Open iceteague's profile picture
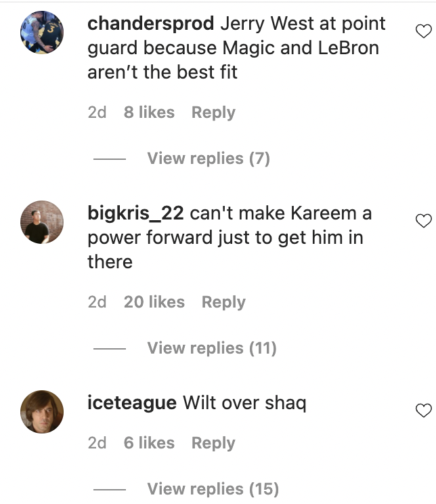Screen dimensions: 436x504 pos(42,412)
